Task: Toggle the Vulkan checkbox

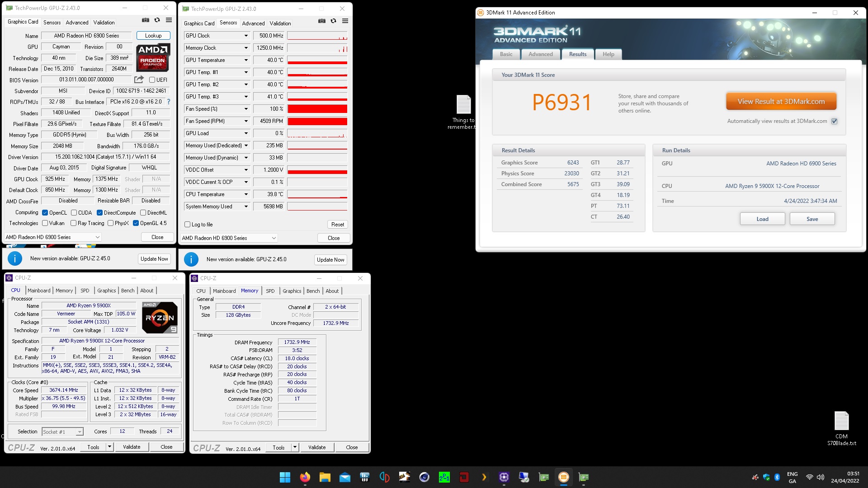Action: [x=45, y=223]
